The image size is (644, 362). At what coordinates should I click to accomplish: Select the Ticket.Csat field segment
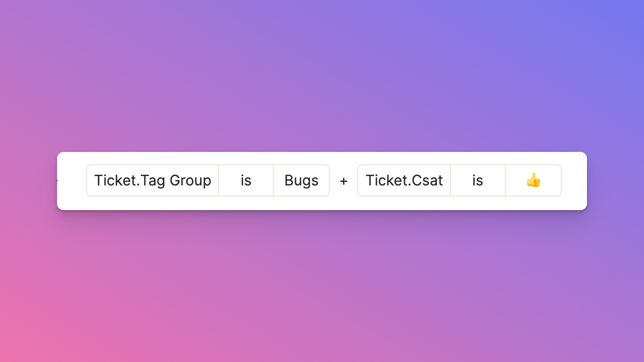[404, 180]
